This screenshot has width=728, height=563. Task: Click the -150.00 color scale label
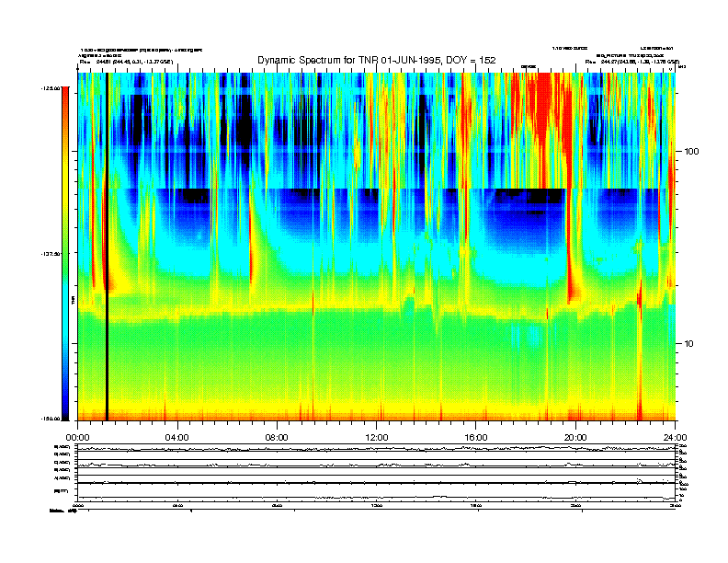click(51, 419)
